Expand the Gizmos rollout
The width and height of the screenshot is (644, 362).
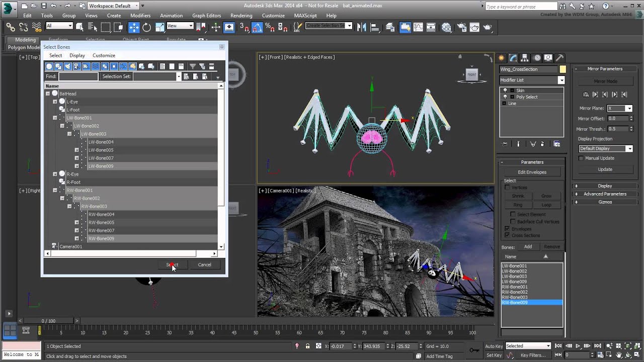[605, 202]
